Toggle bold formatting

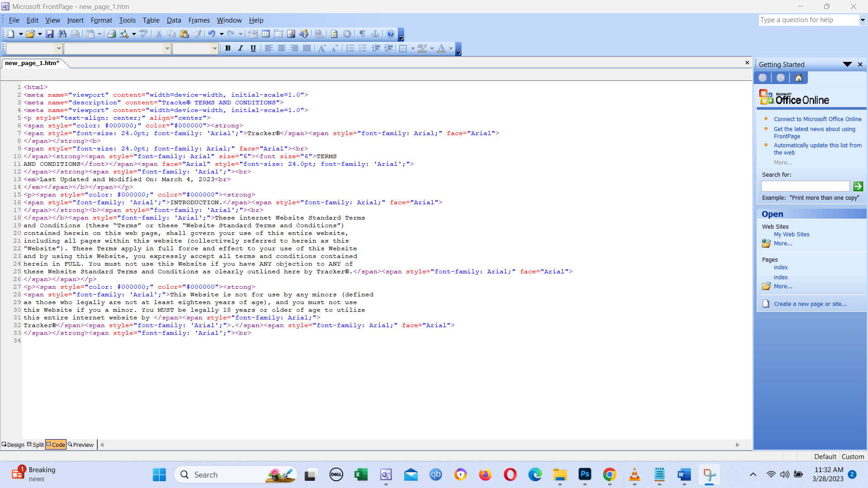click(228, 48)
